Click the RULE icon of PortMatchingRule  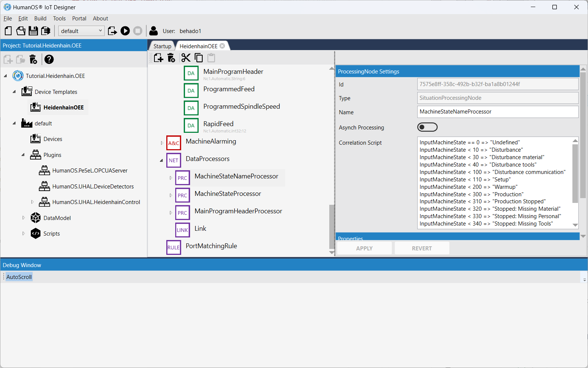pyautogui.click(x=173, y=248)
